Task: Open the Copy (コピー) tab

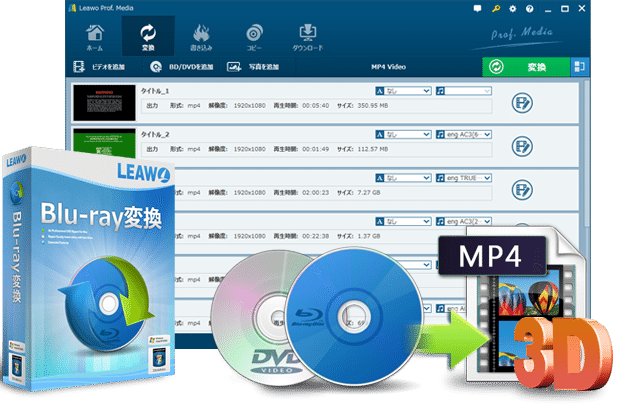Action: tap(254, 37)
